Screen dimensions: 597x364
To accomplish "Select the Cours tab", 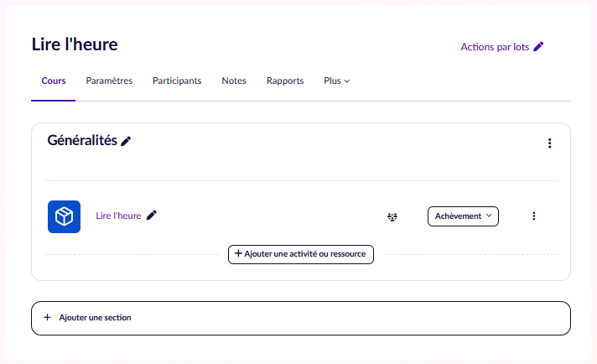I will pos(54,81).
